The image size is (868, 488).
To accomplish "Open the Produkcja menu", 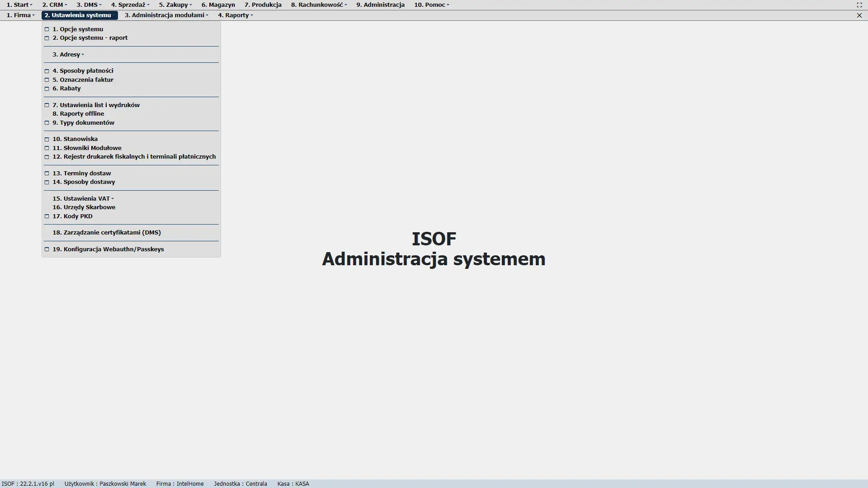I will (x=263, y=5).
